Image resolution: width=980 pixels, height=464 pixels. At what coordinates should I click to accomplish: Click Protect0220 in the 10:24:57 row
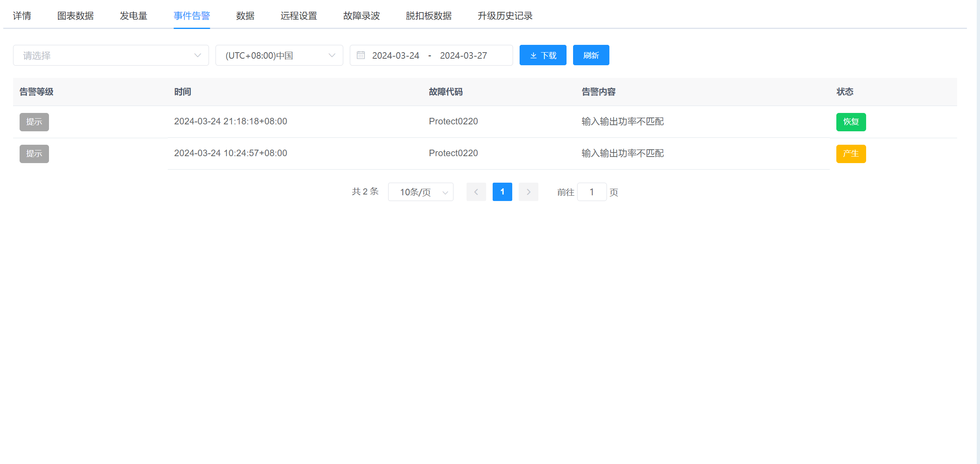[x=453, y=153]
